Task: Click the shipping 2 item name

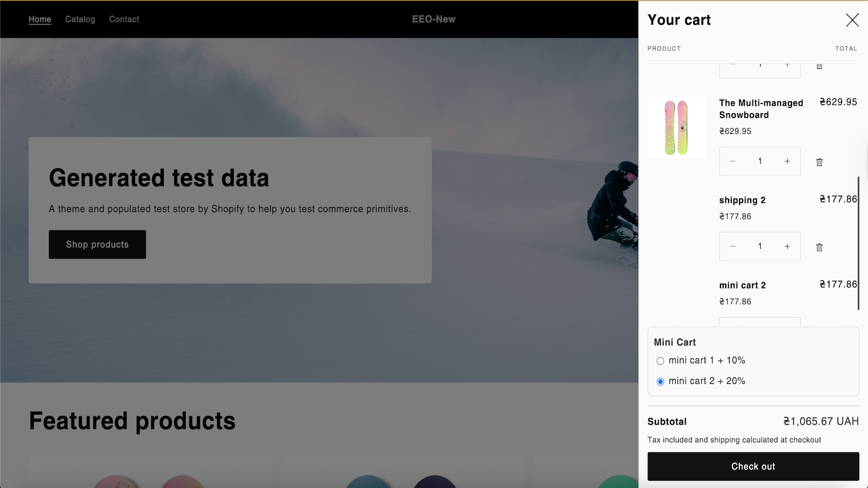Action: pos(742,200)
